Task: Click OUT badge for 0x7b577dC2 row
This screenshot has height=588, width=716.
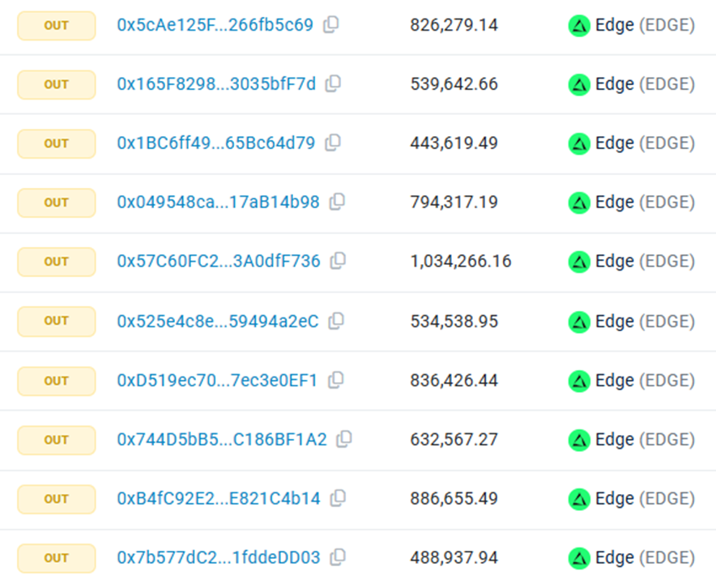Action: pos(57,558)
